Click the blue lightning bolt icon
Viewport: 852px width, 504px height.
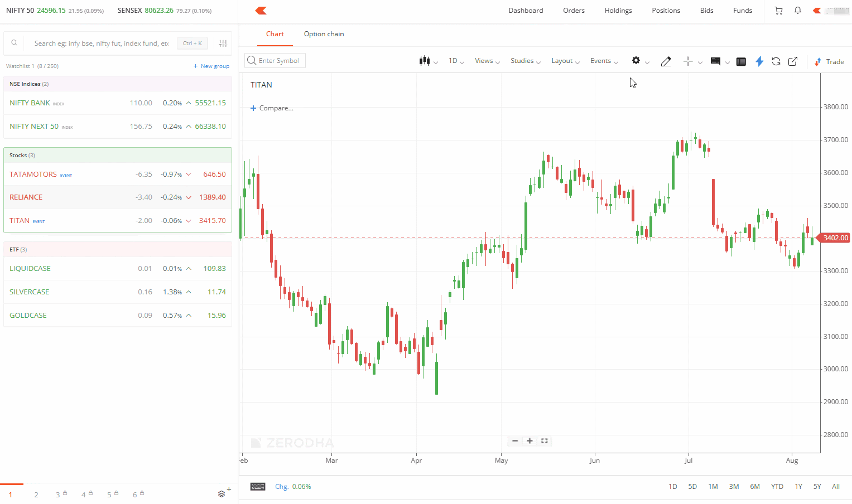pos(759,61)
